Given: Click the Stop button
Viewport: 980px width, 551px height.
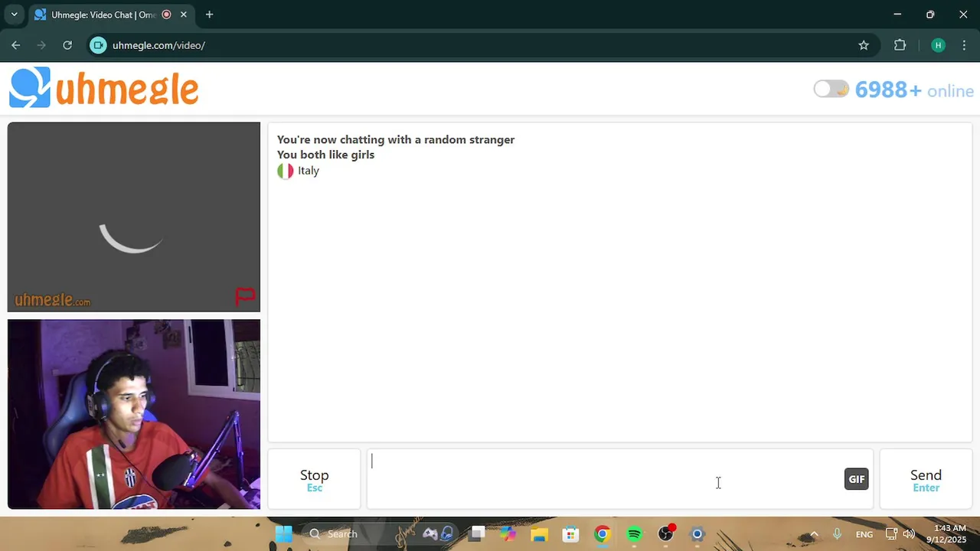Looking at the screenshot, I should tap(314, 479).
